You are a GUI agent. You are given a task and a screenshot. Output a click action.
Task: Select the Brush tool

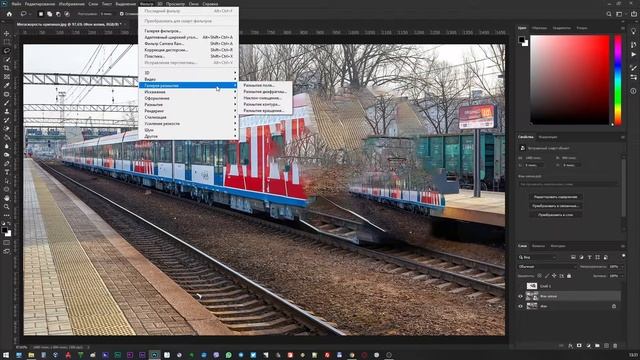pyautogui.click(x=7, y=102)
